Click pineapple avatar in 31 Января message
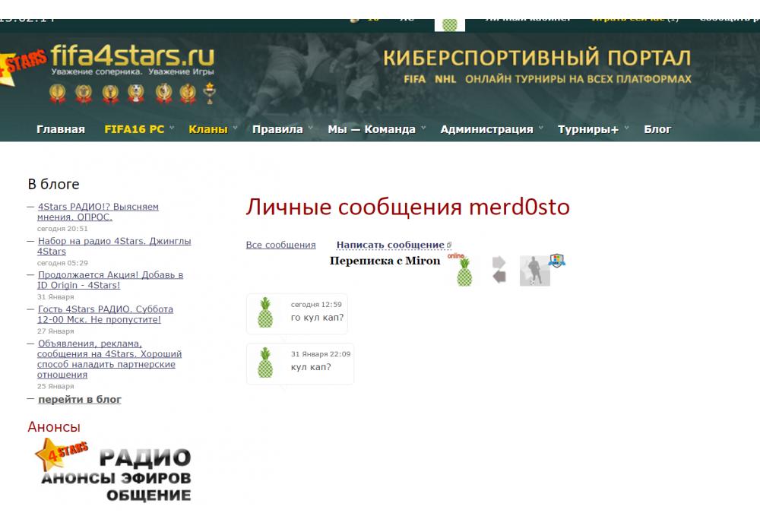Viewport: 760px width, 532px height. (x=264, y=363)
